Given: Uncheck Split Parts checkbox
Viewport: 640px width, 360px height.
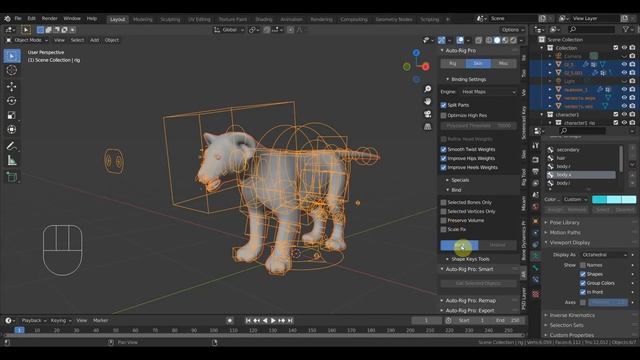Looking at the screenshot, I should [443, 105].
